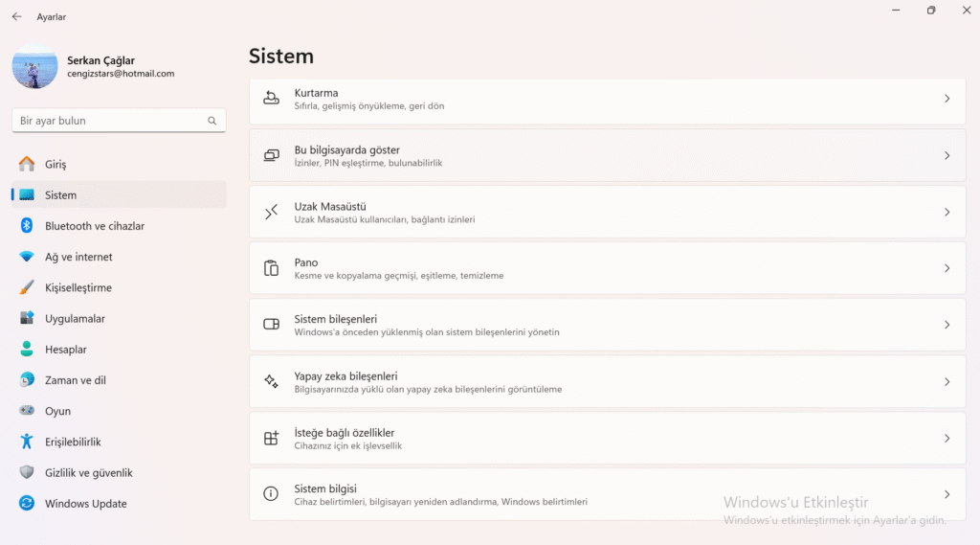The image size is (980, 545).
Task: Select the Kurtarma recovery icon
Action: 271,99
